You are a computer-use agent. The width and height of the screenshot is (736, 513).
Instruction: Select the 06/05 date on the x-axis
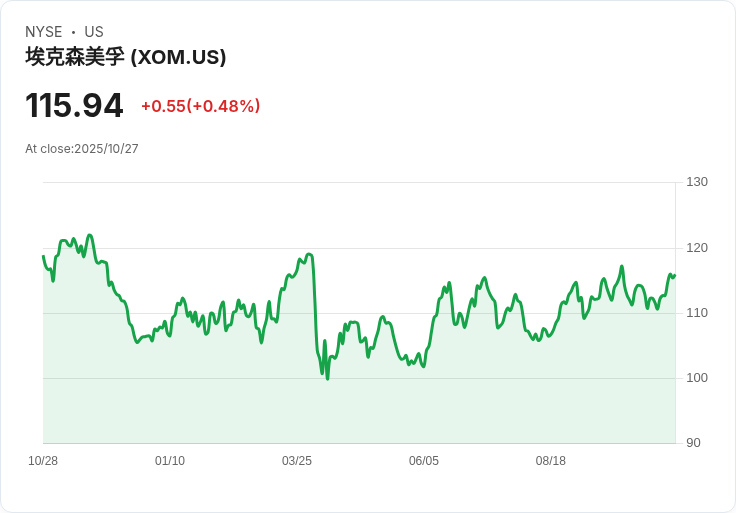coord(424,461)
